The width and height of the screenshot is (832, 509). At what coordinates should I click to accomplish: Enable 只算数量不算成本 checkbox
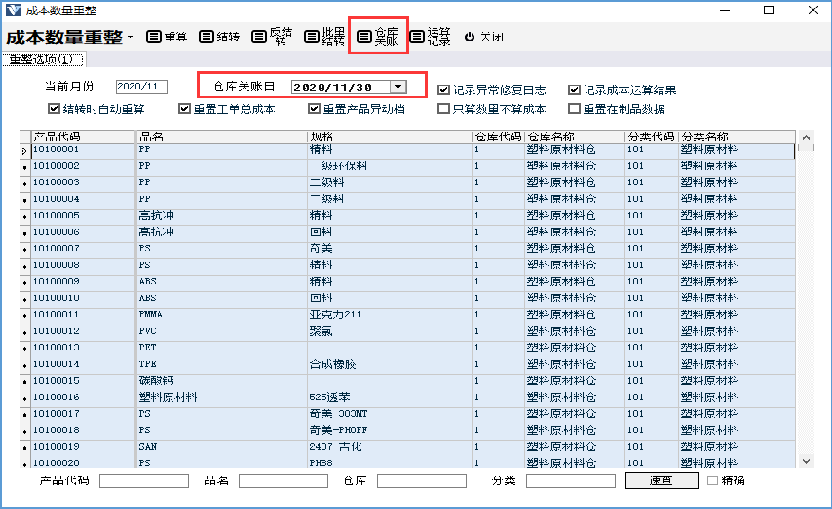(444, 109)
